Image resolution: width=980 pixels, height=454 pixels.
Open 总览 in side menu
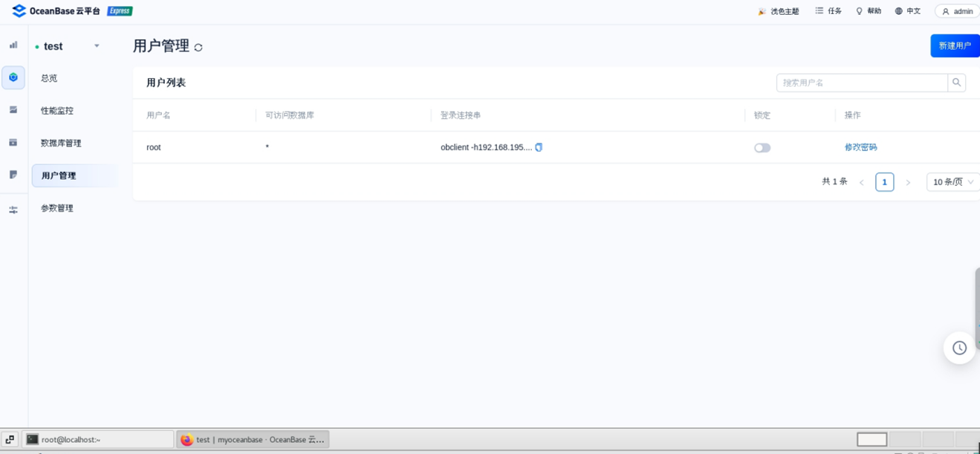tap(49, 78)
